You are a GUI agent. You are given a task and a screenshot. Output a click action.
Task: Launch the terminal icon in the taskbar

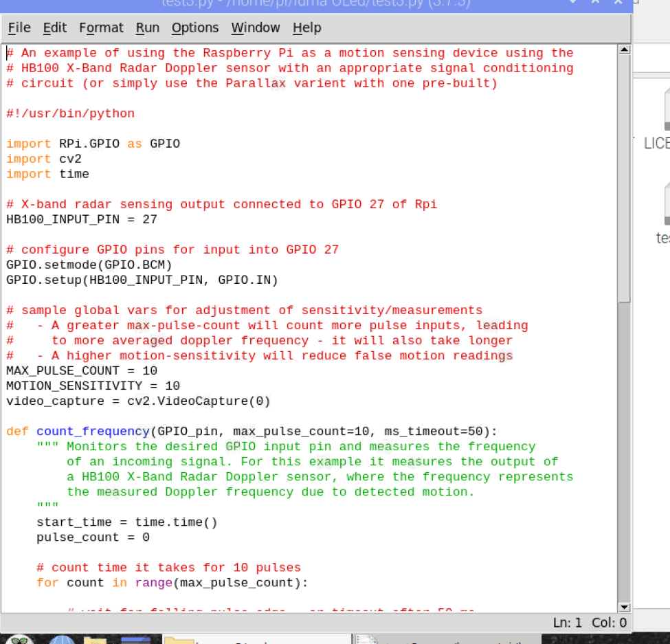pos(135,640)
